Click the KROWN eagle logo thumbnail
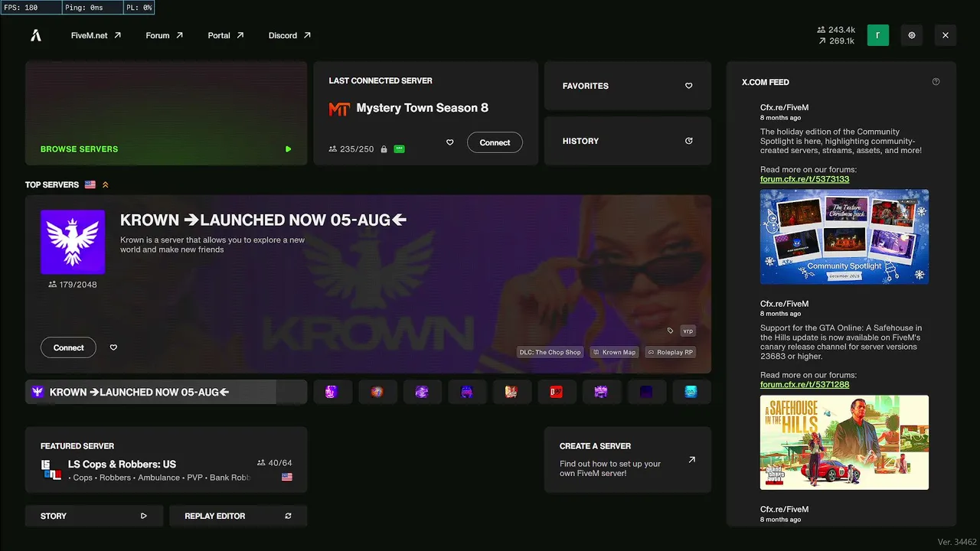 click(x=73, y=242)
